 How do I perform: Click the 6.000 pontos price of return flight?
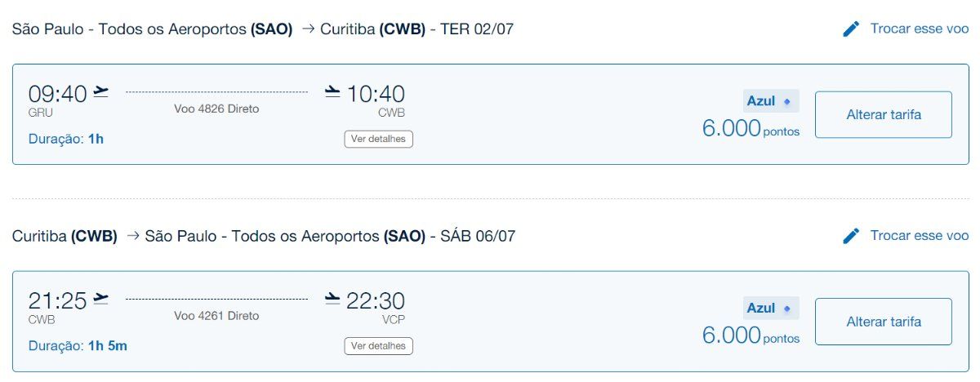point(751,335)
